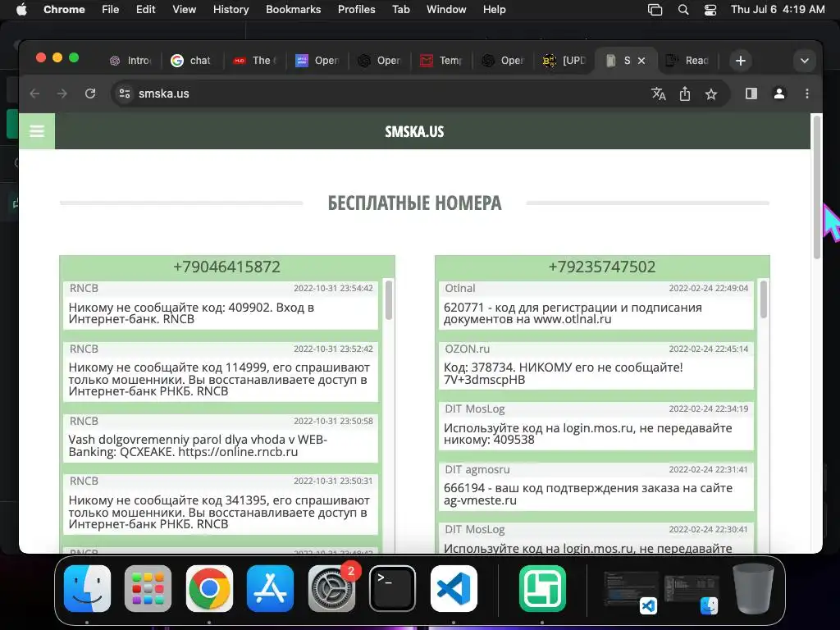Reload the smska.us page
Screen dimensions: 840x630
tap(90, 94)
